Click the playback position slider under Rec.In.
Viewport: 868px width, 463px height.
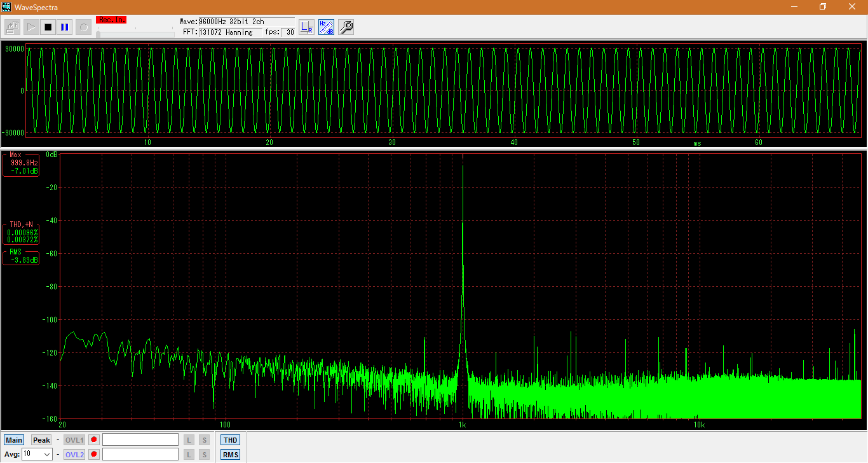coord(135,34)
